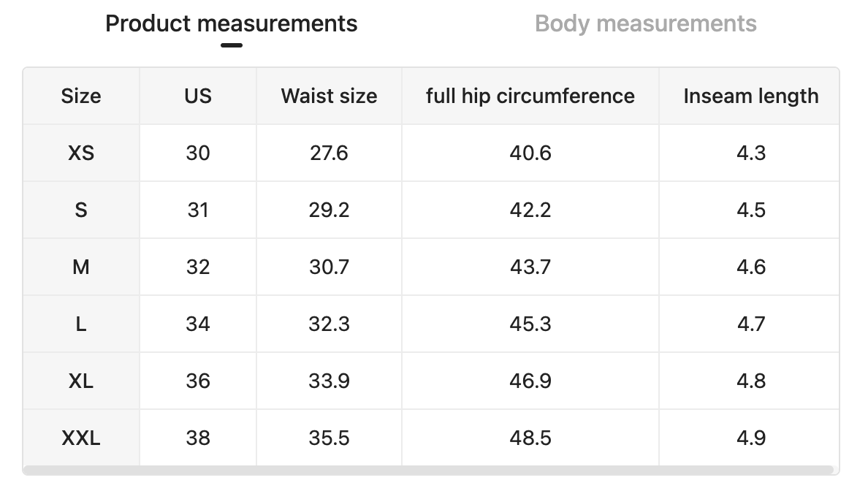Click the horizontal scrollbar below the table
The width and height of the screenshot is (868, 491).
[x=428, y=470]
